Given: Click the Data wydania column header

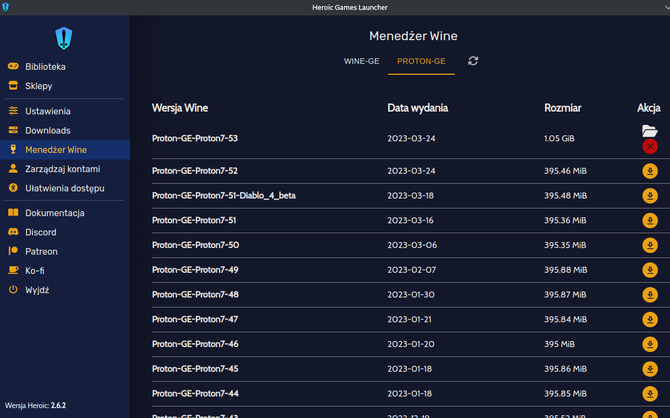Looking at the screenshot, I should point(417,108).
